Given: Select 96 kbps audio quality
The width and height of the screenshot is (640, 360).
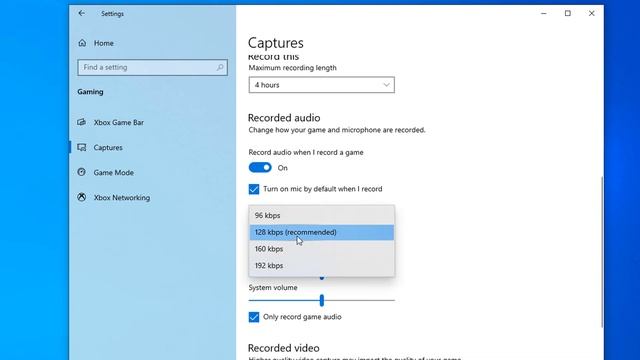Looking at the screenshot, I should coord(322,216).
